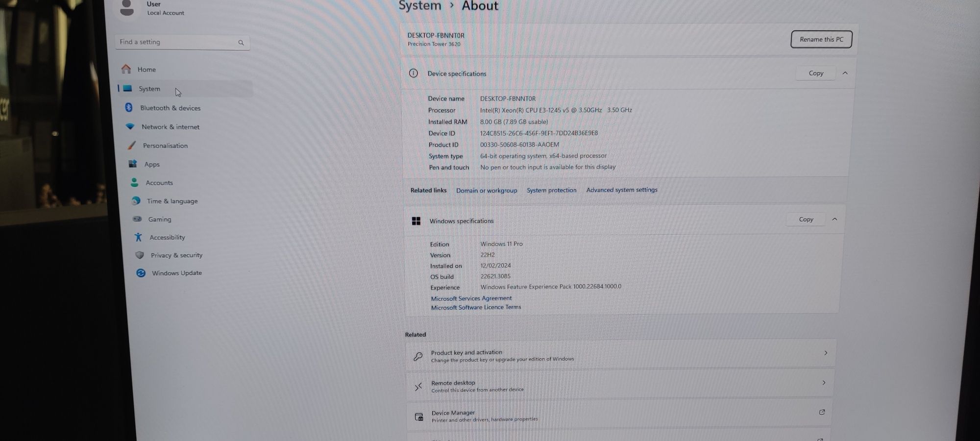Click the Bluetooth icon in sidebar
Viewport: 980px width, 441px height.
(129, 107)
